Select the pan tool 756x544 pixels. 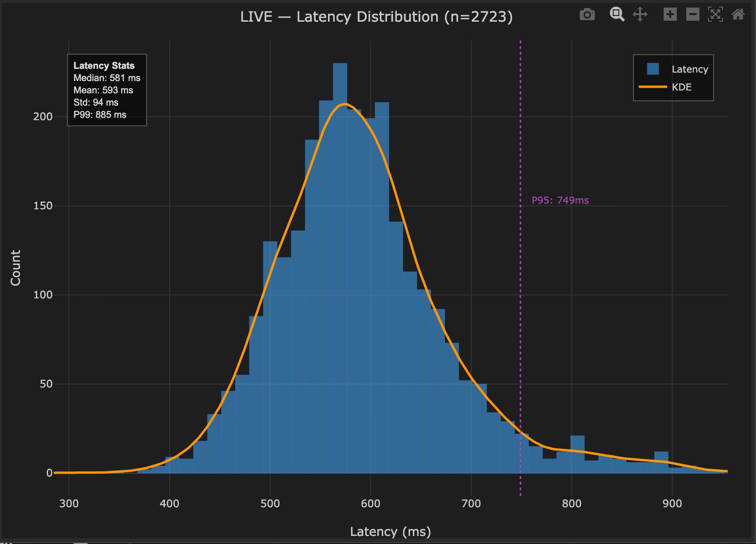coord(640,15)
